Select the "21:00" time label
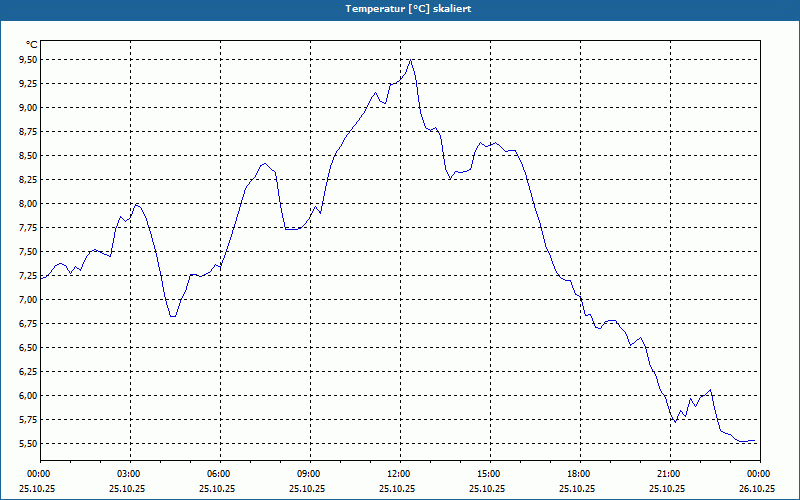 click(670, 474)
